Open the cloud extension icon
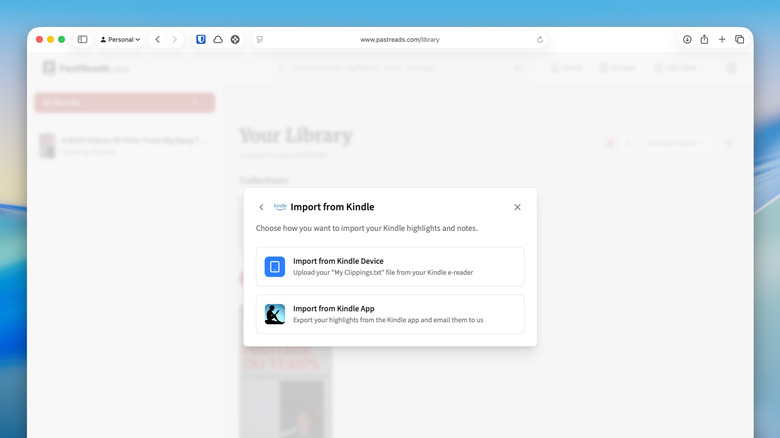This screenshot has height=438, width=780. pos(218,39)
